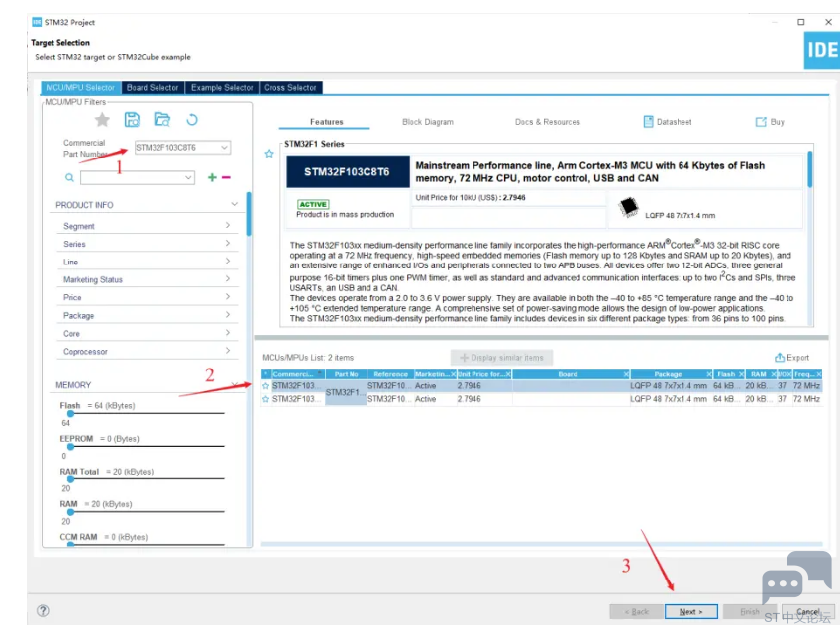840x633 pixels.
Task: Click the STM32F103C8T6 title banner
Action: point(348,172)
